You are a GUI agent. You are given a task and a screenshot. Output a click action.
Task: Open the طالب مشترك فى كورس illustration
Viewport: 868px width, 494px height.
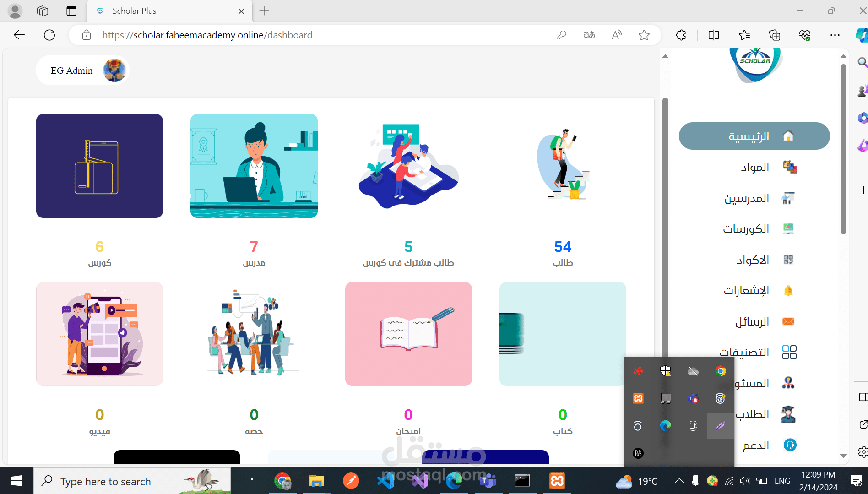pos(408,166)
